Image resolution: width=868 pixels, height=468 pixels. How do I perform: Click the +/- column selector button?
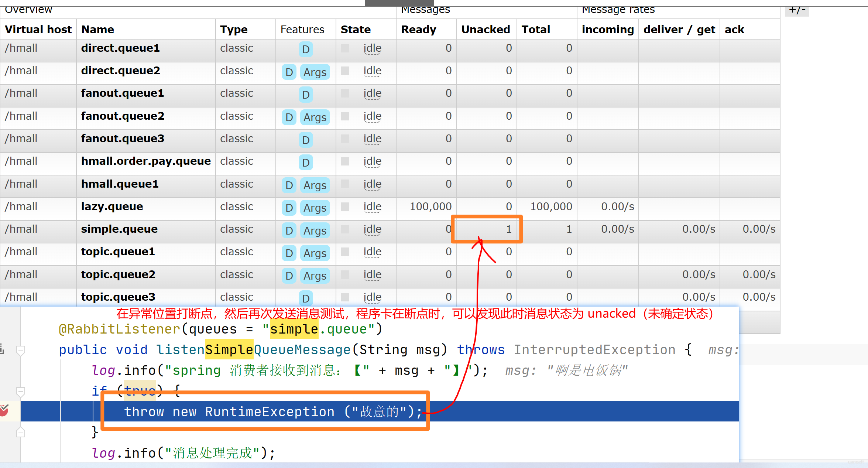coord(797,10)
